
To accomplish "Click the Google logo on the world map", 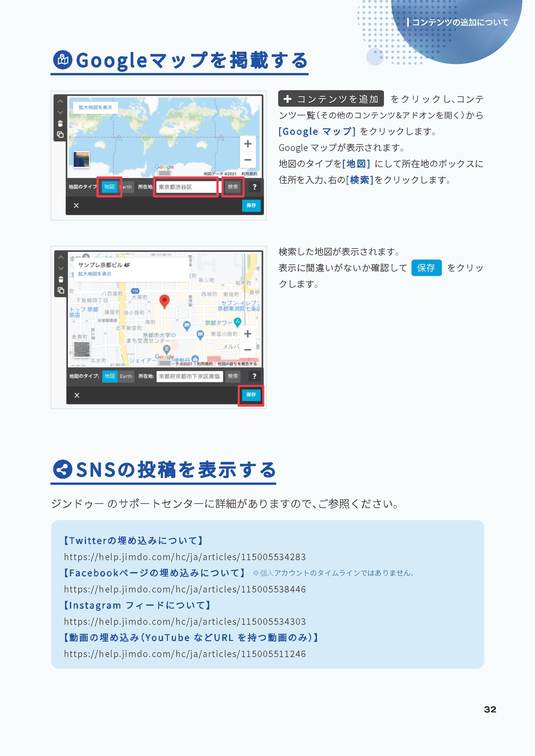I will pyautogui.click(x=164, y=167).
